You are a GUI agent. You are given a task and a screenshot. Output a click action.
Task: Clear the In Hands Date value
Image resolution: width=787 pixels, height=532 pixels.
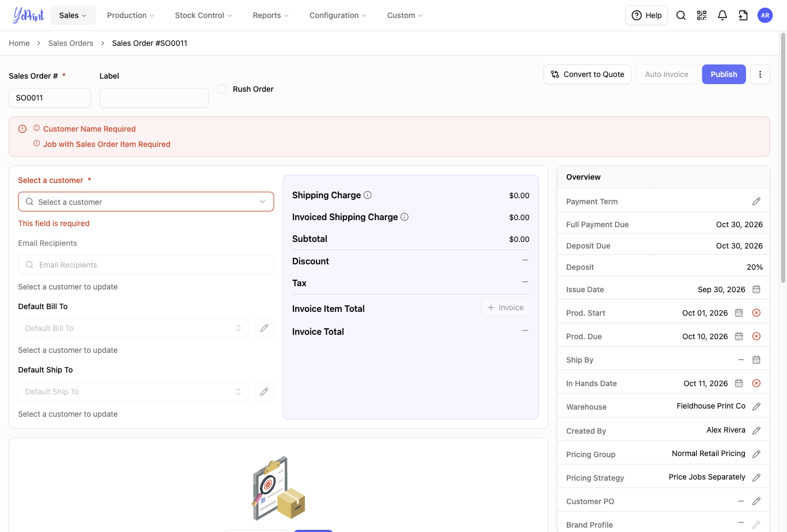click(x=756, y=383)
